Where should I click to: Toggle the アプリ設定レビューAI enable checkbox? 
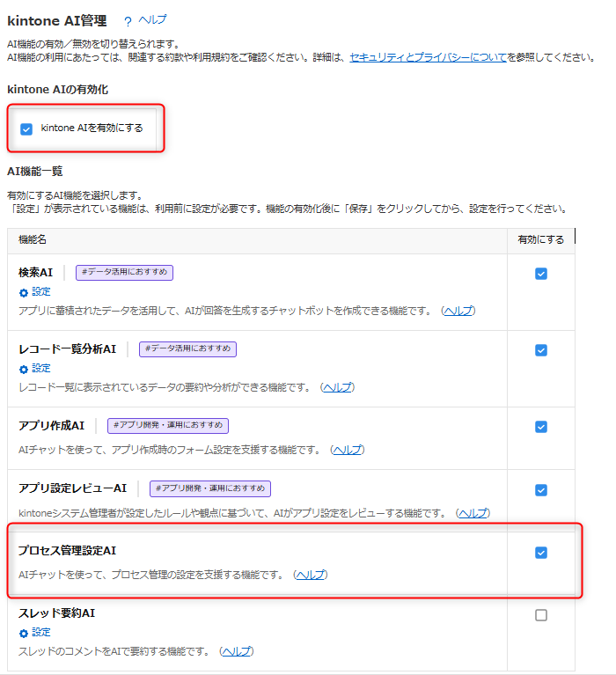point(541,490)
